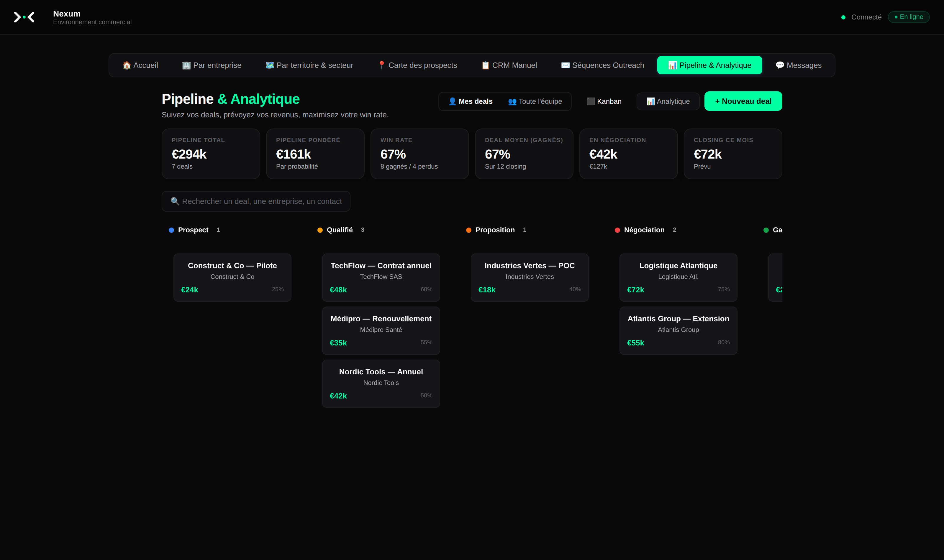The width and height of the screenshot is (944, 560).
Task: Click the magnifier icon in search box
Action: [175, 201]
